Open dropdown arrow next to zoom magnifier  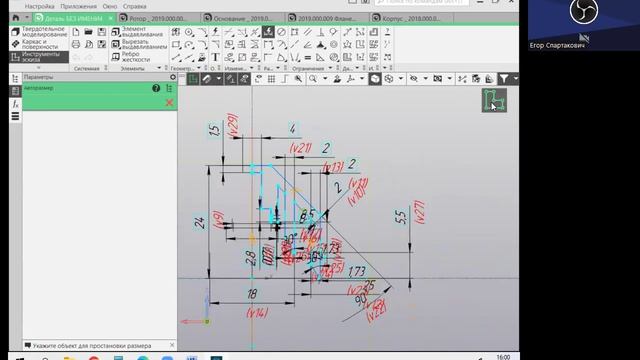pos(325,79)
